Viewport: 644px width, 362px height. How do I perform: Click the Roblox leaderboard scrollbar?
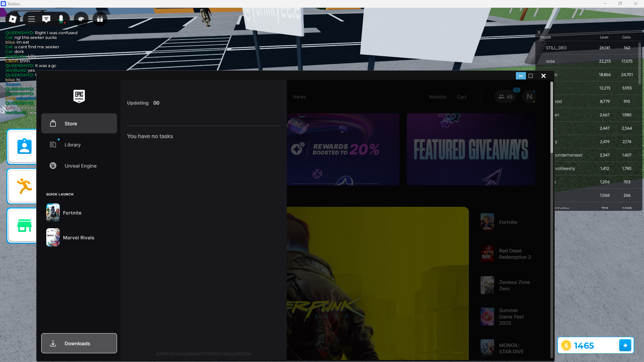click(640, 64)
